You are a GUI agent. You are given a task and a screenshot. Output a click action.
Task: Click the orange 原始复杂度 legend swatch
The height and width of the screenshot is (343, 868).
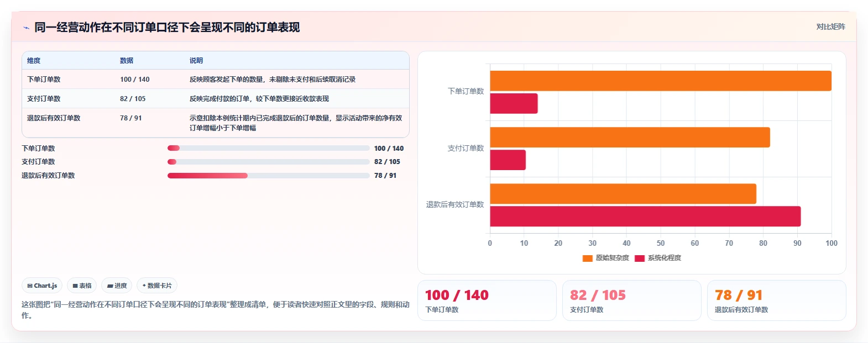pos(588,258)
